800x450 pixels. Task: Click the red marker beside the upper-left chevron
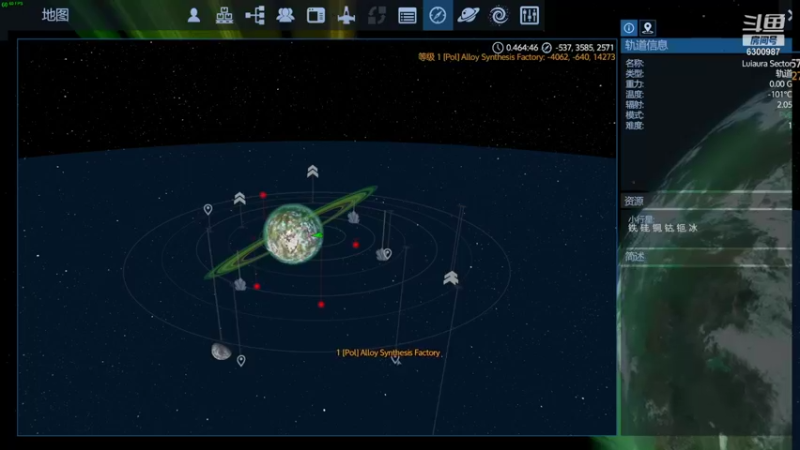pyautogui.click(x=263, y=195)
